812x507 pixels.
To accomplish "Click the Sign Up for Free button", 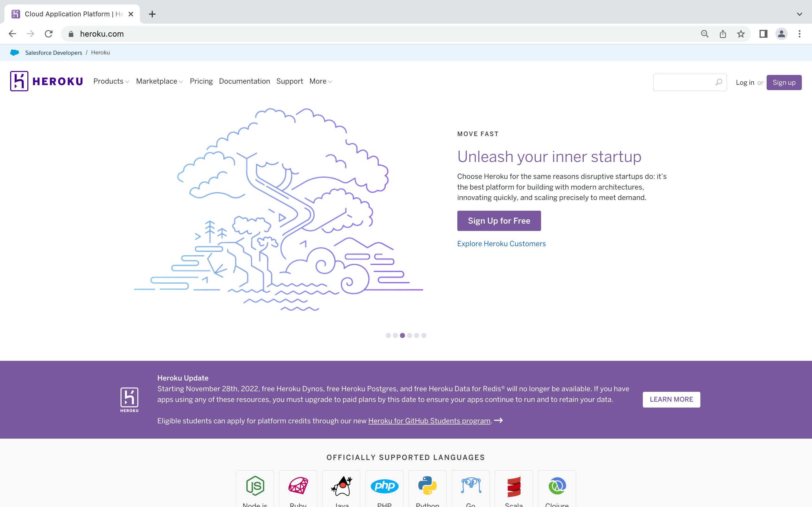I will (499, 221).
